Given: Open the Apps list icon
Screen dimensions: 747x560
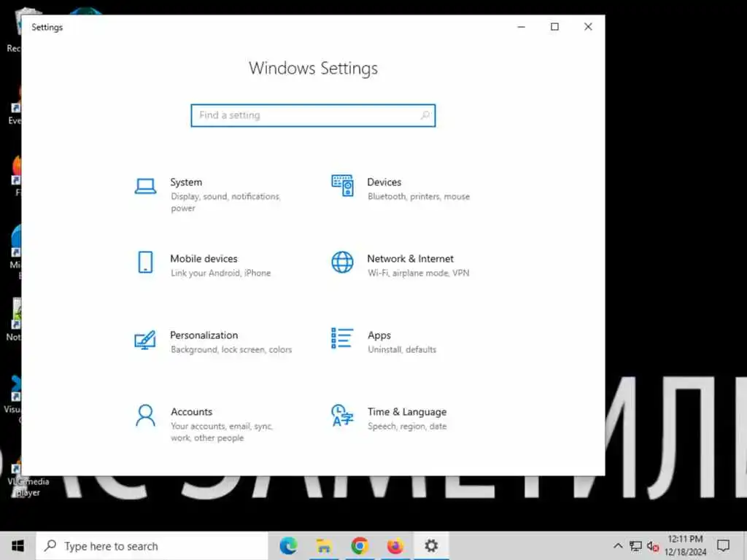Looking at the screenshot, I should (x=342, y=338).
